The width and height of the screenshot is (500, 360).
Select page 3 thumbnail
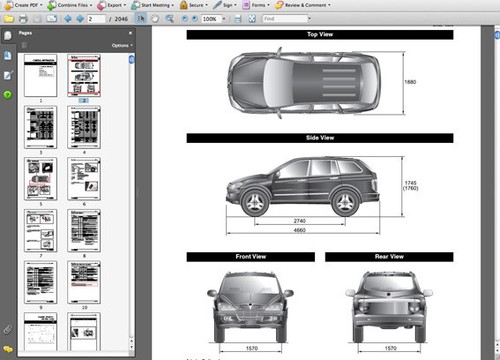41,127
